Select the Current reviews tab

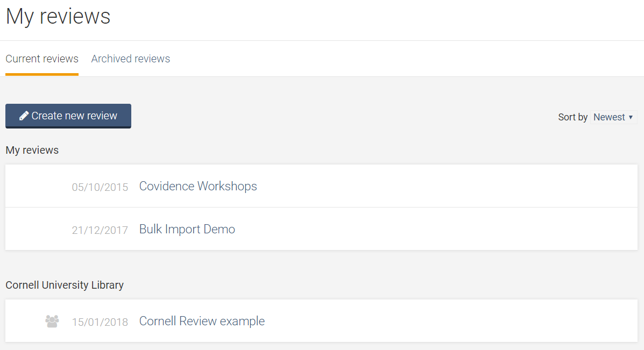click(x=42, y=59)
